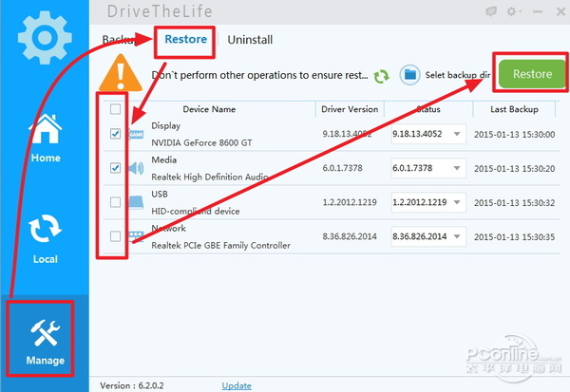Click the Display graphics card icon
570x392 pixels.
(x=136, y=135)
